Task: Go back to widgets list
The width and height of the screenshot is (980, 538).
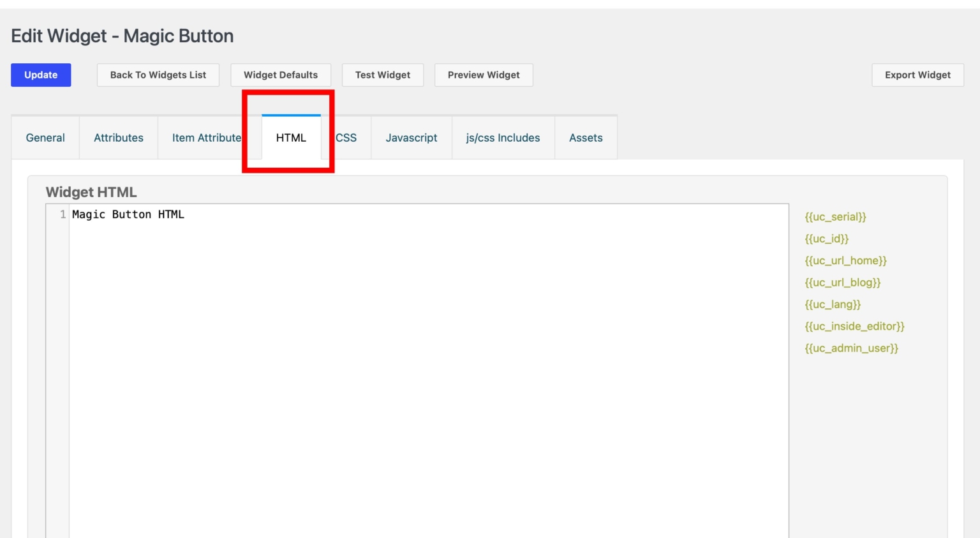Action: pyautogui.click(x=158, y=75)
